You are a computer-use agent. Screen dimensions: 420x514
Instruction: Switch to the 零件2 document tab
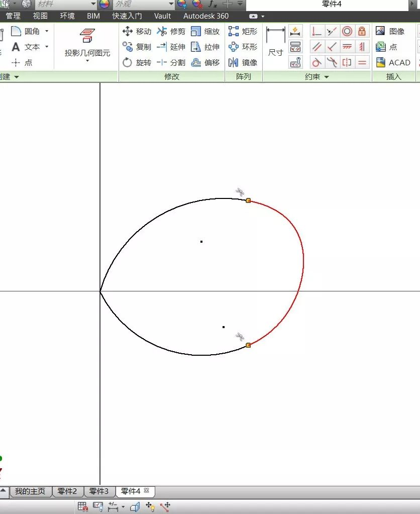(x=67, y=491)
